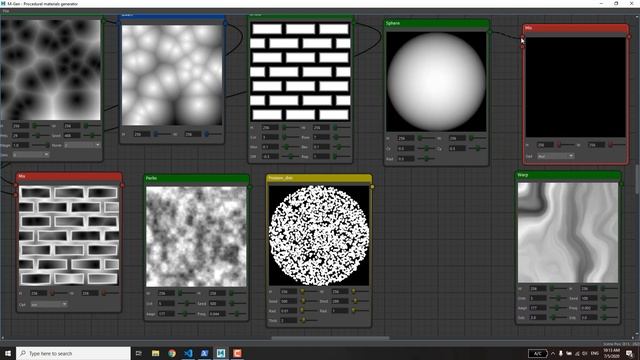Click the white brick pattern preview
Viewport: 640px width, 360px height.
coord(300,72)
